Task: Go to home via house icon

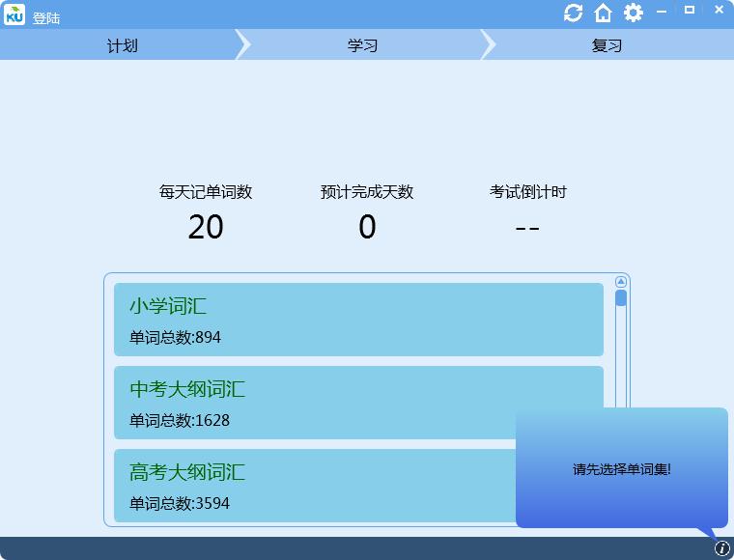Action: click(603, 13)
